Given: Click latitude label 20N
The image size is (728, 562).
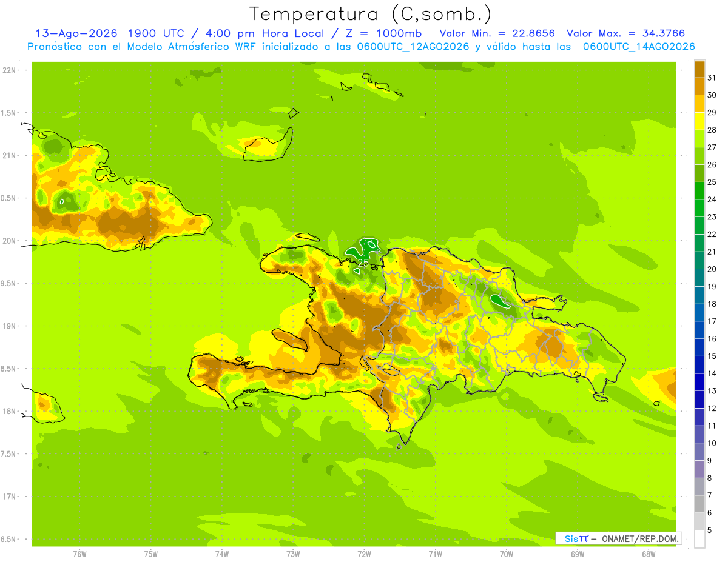Looking at the screenshot, I should tap(10, 241).
